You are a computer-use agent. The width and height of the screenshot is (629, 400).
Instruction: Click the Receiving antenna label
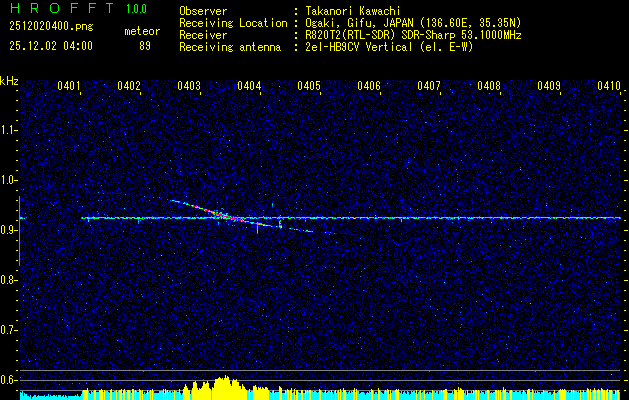230,47
